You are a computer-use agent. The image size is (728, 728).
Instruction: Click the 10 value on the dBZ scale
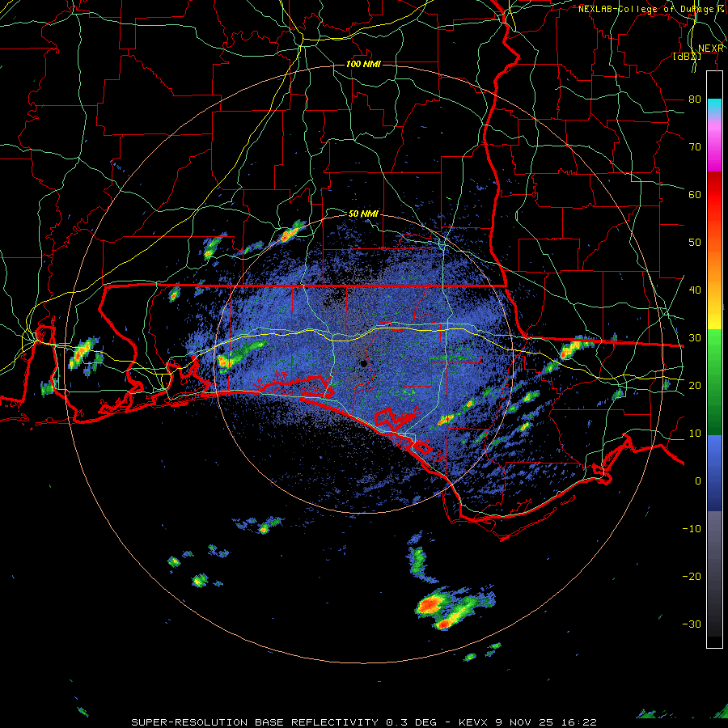point(695,434)
